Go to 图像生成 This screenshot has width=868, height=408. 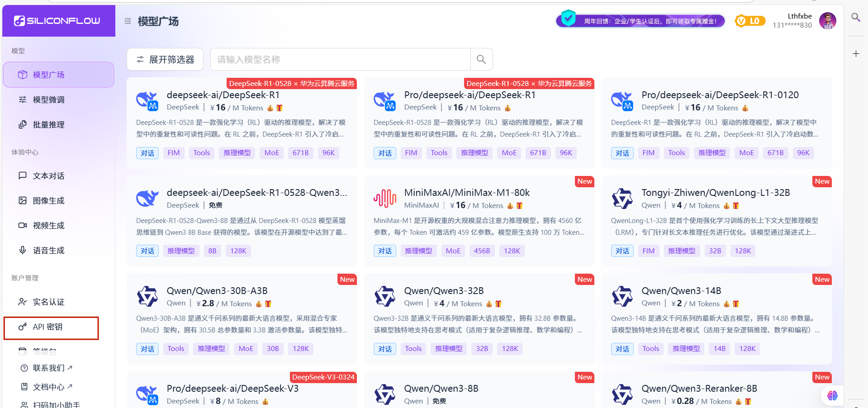[x=58, y=200]
